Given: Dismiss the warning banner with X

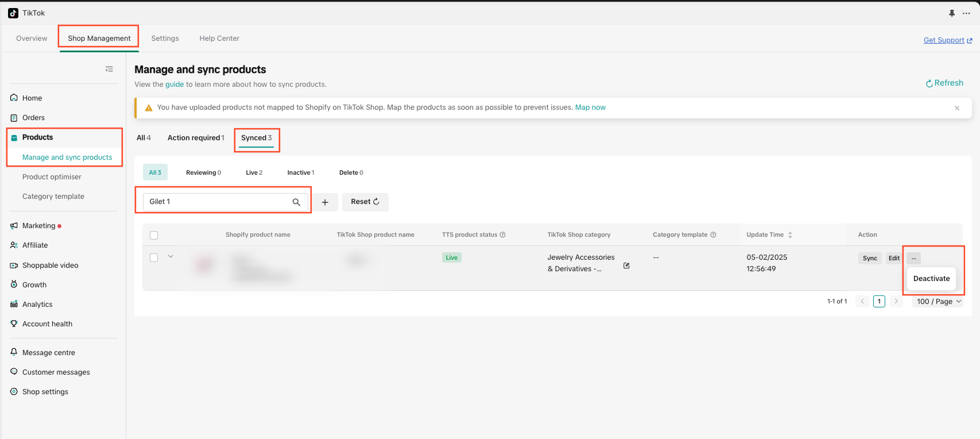Looking at the screenshot, I should point(957,108).
